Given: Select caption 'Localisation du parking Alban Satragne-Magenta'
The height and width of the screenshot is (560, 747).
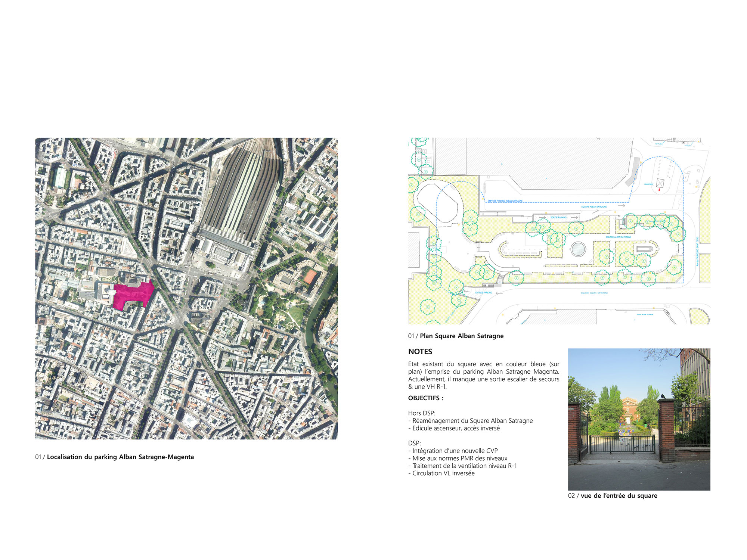Looking at the screenshot, I should [120, 457].
